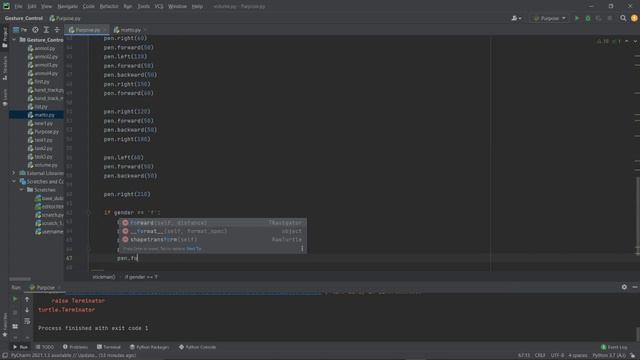The image size is (640, 360).
Task: Toggle the Structure tool window side tab
Action: pyautogui.click(x=5, y=68)
